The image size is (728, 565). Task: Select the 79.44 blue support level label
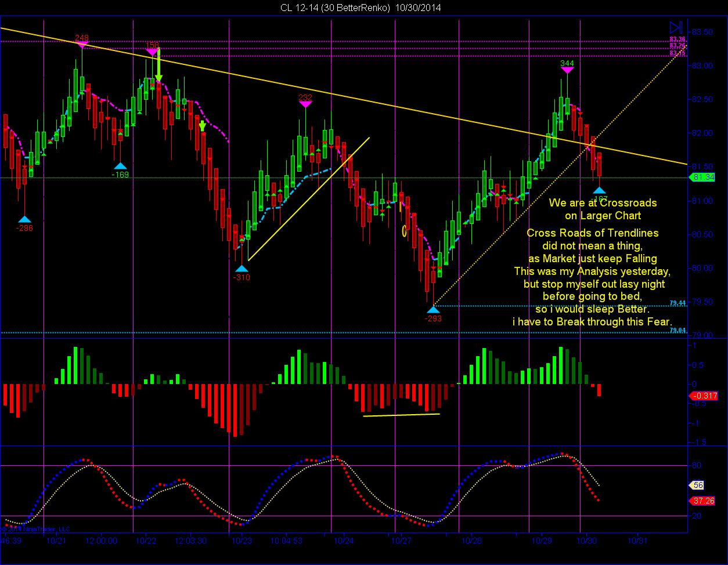[x=677, y=303]
